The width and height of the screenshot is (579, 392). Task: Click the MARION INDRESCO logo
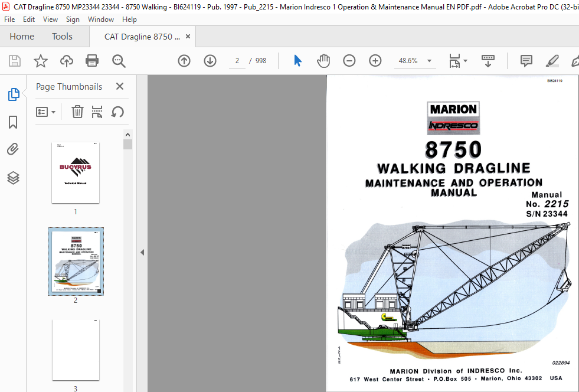pyautogui.click(x=453, y=117)
